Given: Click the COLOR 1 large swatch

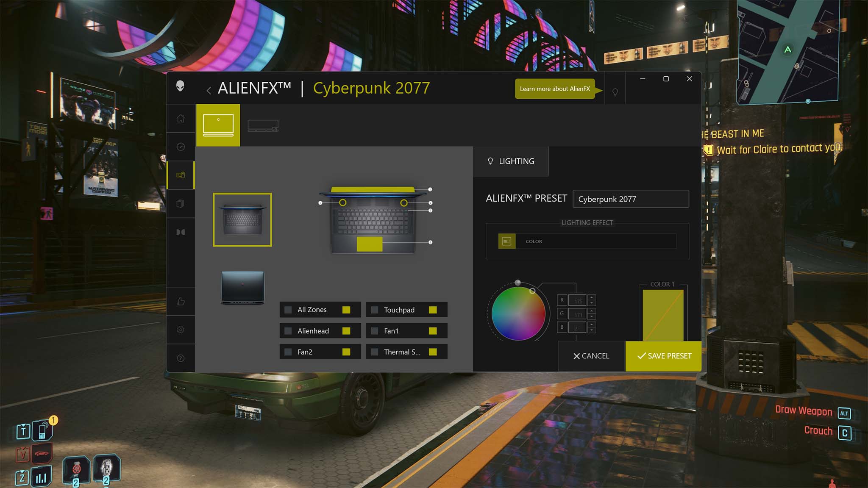Looking at the screenshot, I should [x=663, y=315].
